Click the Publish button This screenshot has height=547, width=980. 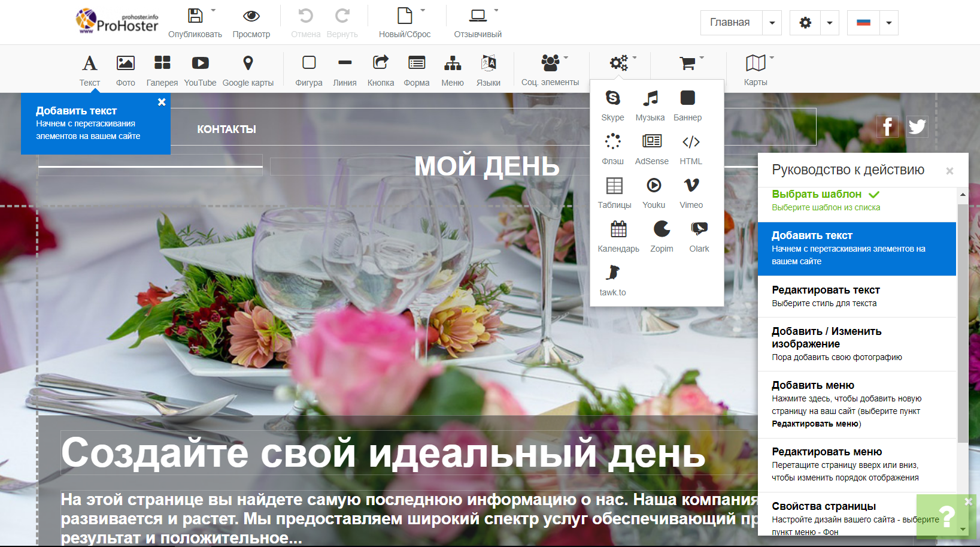tap(195, 23)
